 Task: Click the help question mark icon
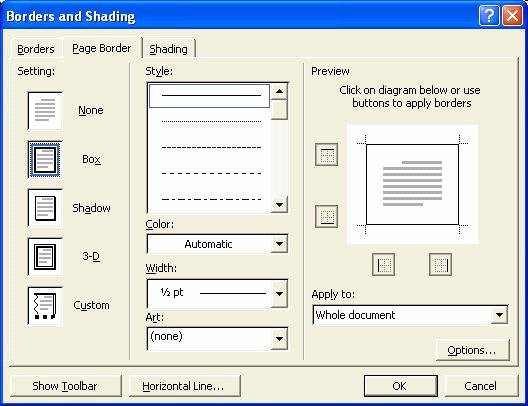489,15
